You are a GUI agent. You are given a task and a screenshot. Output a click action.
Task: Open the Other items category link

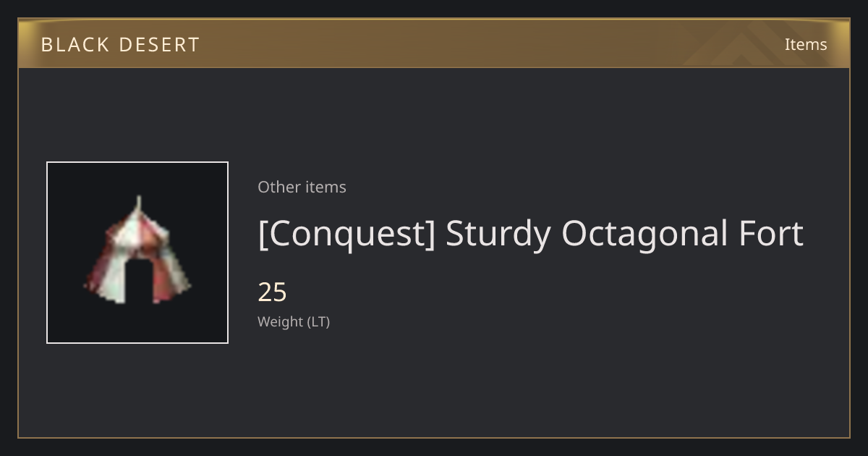point(302,187)
